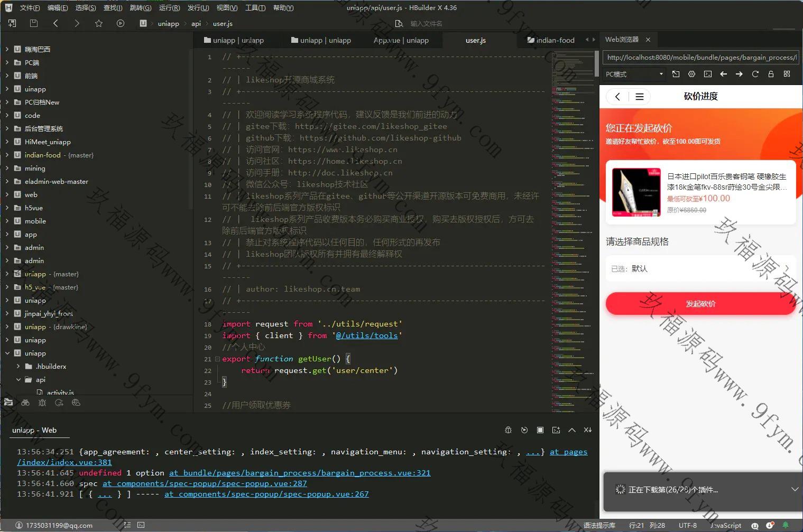
Task: Refresh the built-in web browser
Action: 755,74
